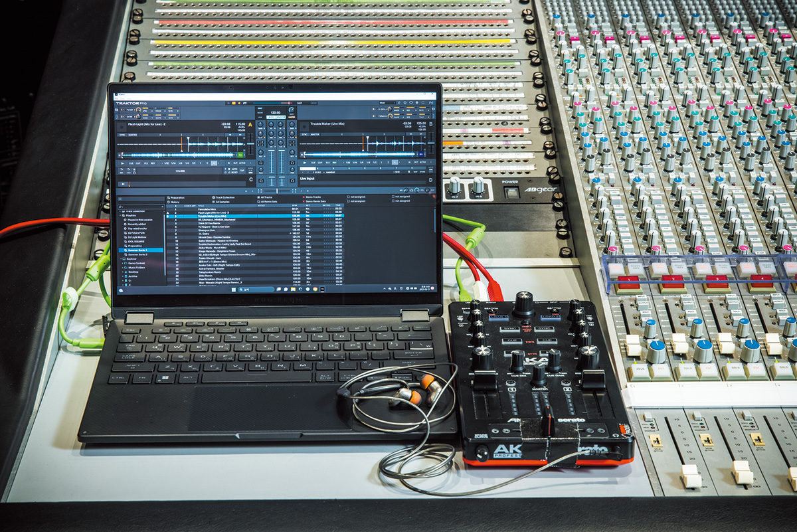
Task: Collapse the Playlists tree node
Action: (x=121, y=215)
